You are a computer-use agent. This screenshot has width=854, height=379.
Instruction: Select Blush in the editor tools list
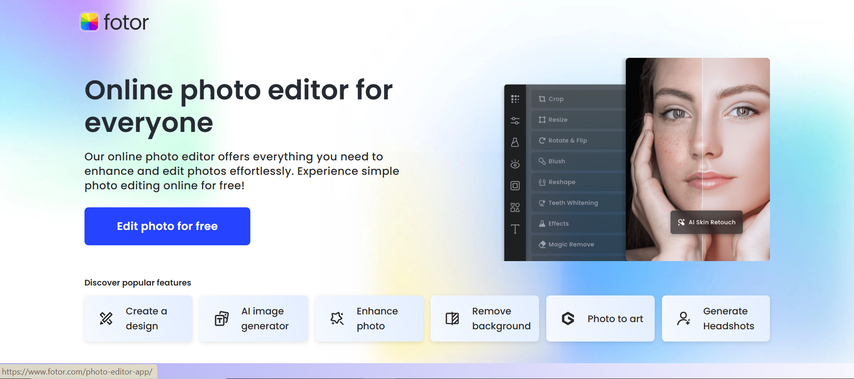coord(578,161)
